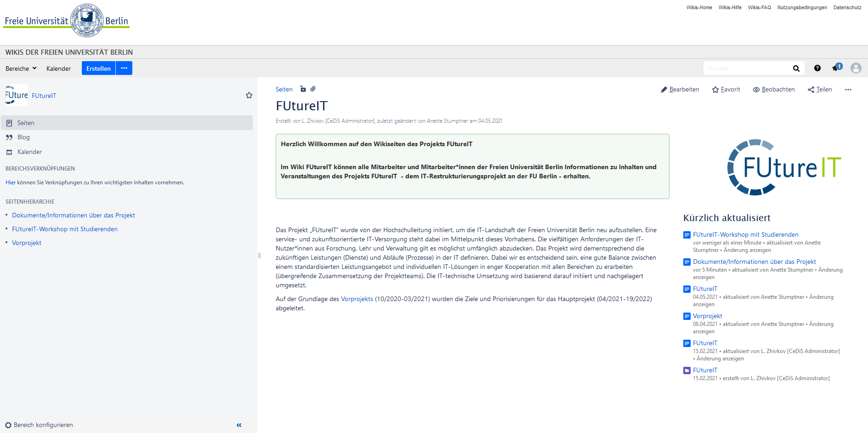Viewport: 868px width, 433px height.
Task: Click page icon beside Vorprojekt in recent list
Action: pyautogui.click(x=687, y=316)
